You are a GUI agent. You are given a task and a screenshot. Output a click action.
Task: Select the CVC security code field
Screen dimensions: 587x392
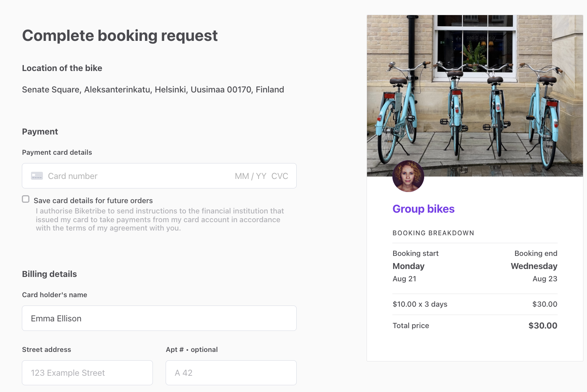(x=280, y=176)
